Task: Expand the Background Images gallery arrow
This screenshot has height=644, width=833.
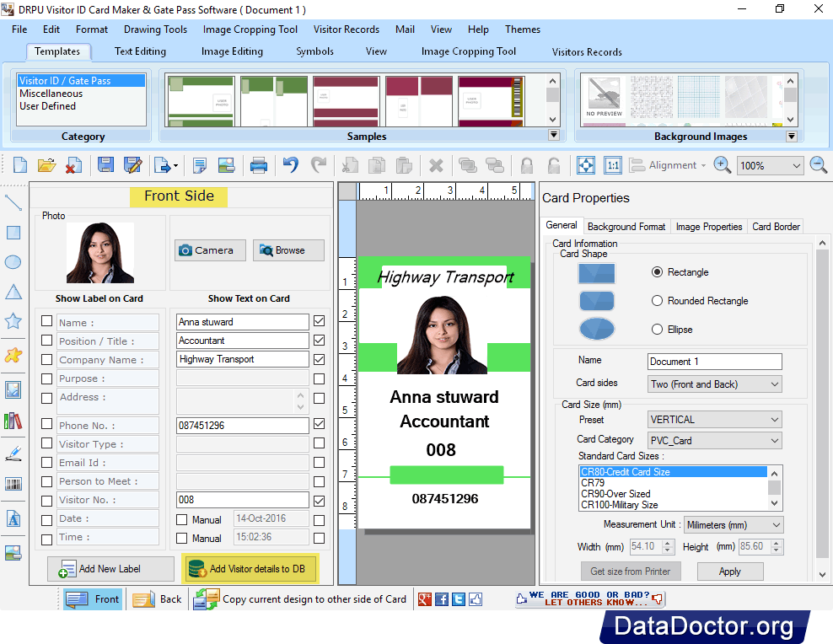Action: pos(791,136)
